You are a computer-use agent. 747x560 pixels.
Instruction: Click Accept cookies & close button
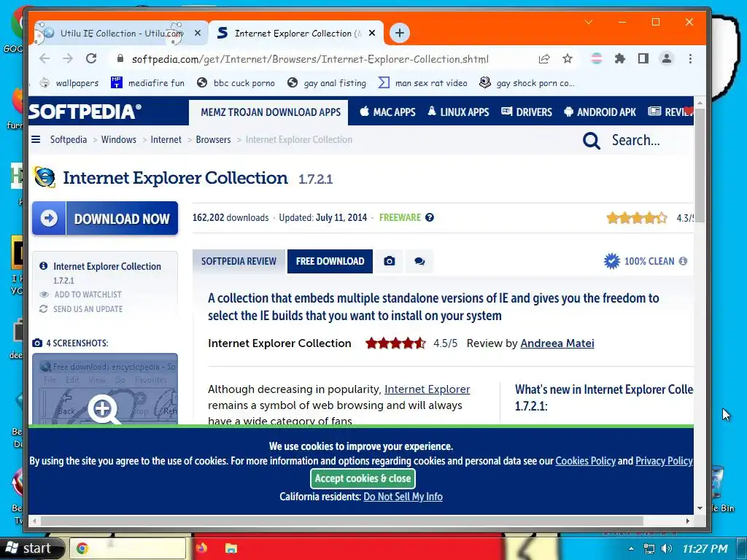point(363,478)
